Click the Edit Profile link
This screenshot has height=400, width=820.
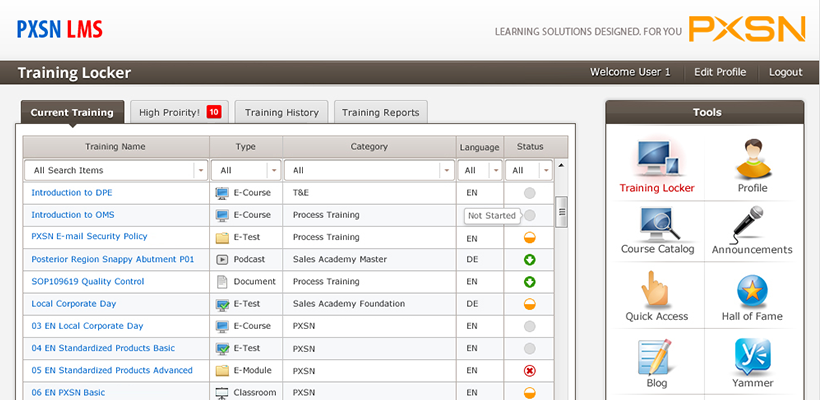tap(720, 72)
